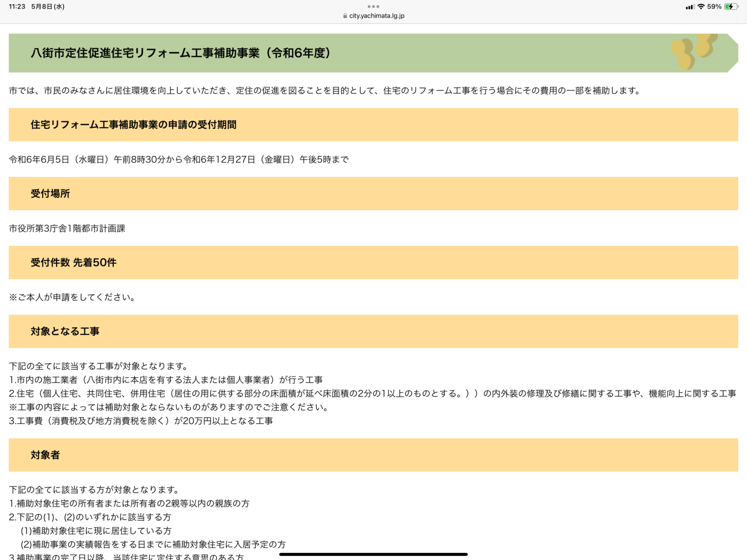Click the ※ご本人が申請をしてください note

click(73, 297)
